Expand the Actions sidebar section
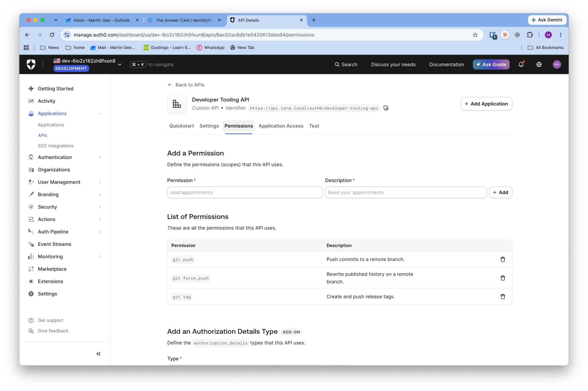 click(100, 219)
